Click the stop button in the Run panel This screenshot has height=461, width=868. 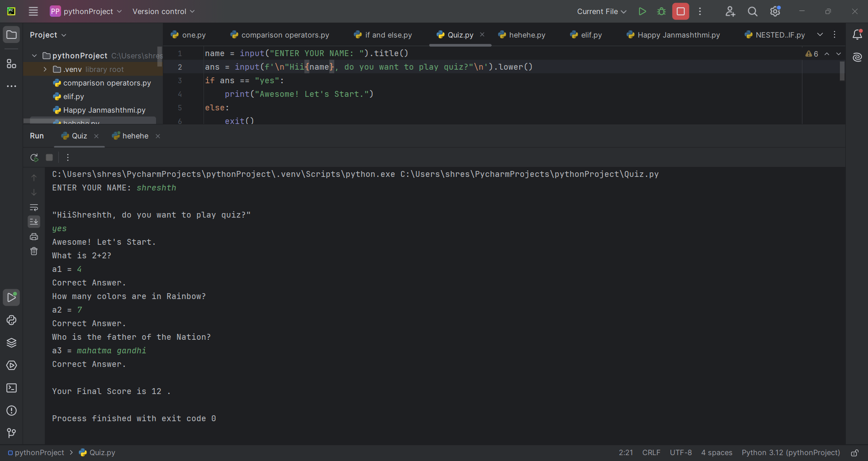(x=49, y=157)
